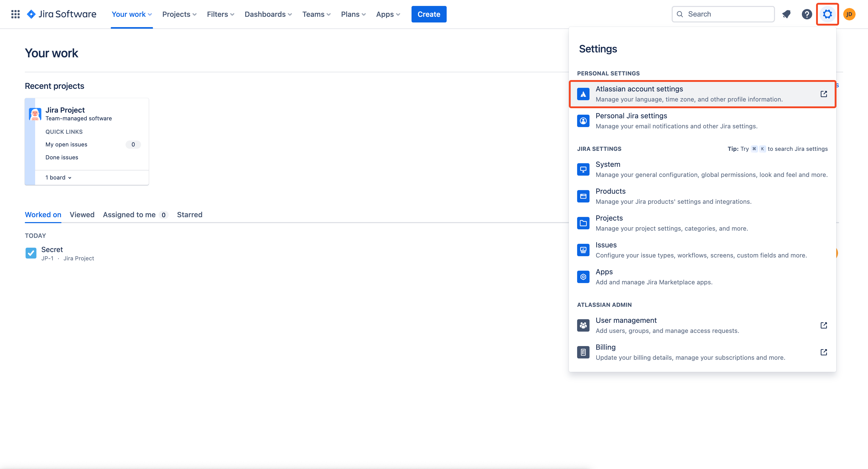Open Billing entry

tap(702, 353)
